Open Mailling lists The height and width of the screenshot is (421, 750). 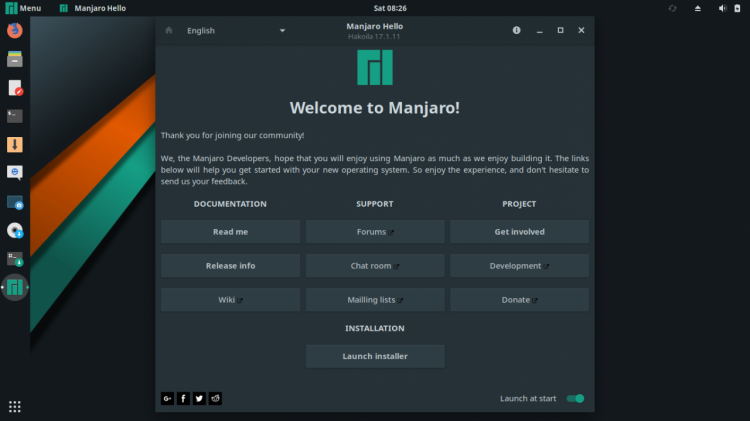pos(375,299)
